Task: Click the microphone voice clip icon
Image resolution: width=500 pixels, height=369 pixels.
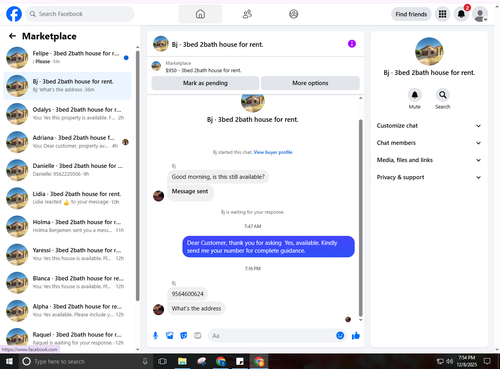Action: (x=155, y=336)
